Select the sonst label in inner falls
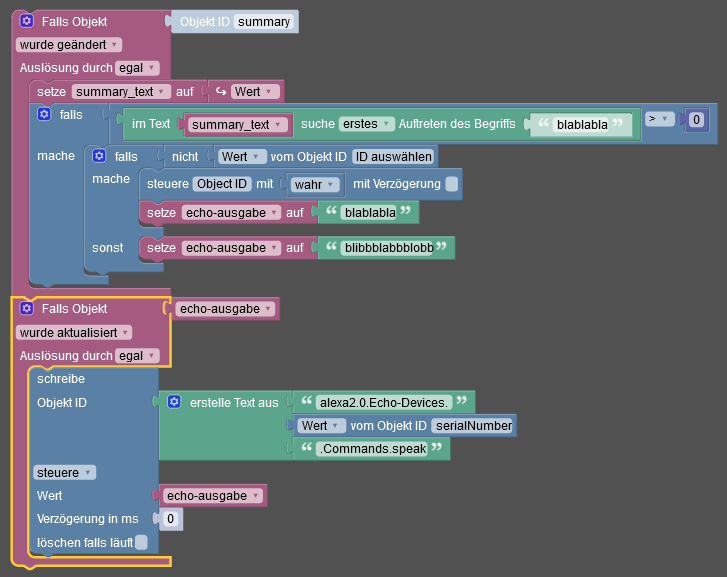The height and width of the screenshot is (577, 727). [x=108, y=248]
